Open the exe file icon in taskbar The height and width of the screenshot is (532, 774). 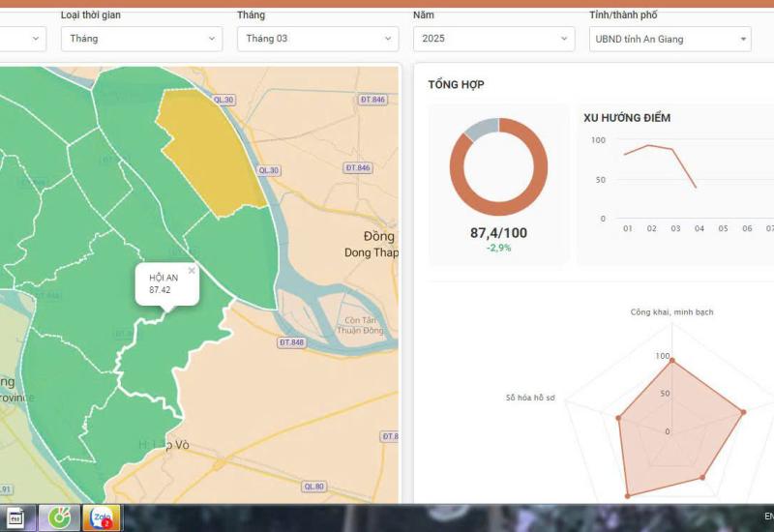point(15,517)
